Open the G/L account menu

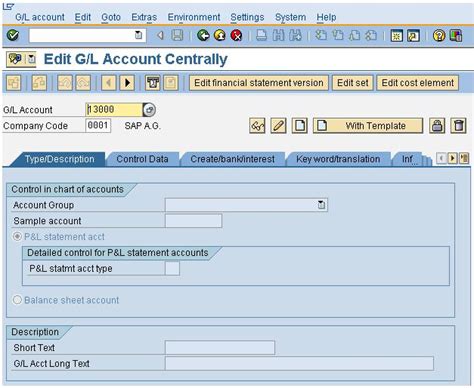pos(40,17)
